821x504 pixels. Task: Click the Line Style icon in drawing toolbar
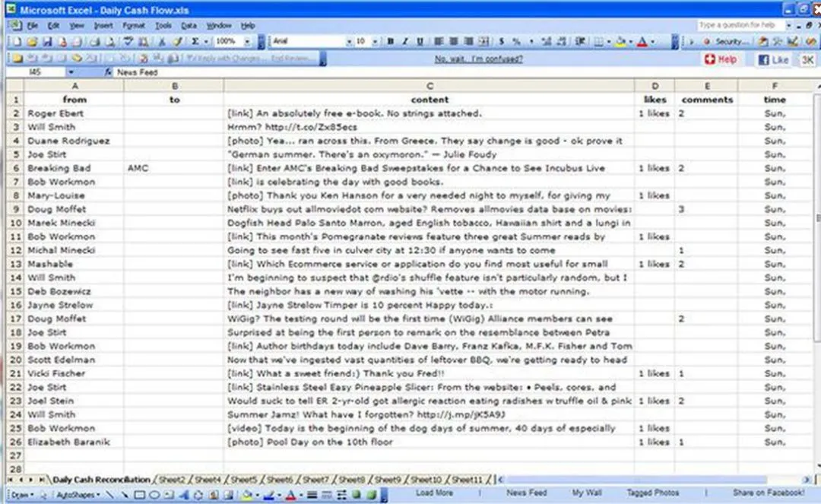coord(312,495)
